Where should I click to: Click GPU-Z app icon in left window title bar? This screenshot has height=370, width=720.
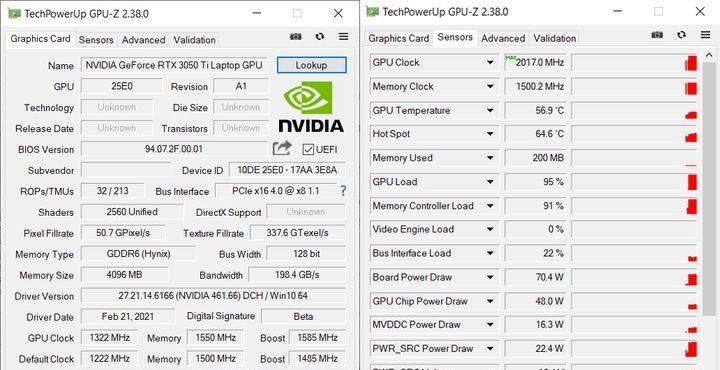(x=14, y=13)
